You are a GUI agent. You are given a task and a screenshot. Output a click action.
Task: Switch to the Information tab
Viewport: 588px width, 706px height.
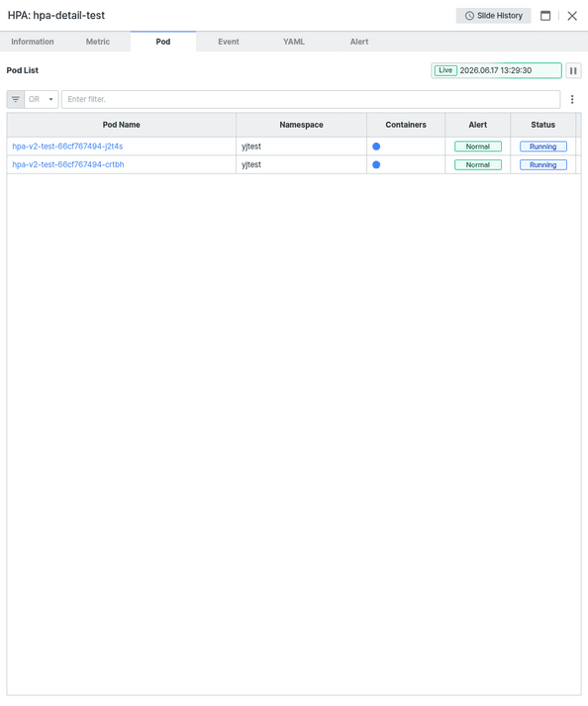pyautogui.click(x=33, y=42)
